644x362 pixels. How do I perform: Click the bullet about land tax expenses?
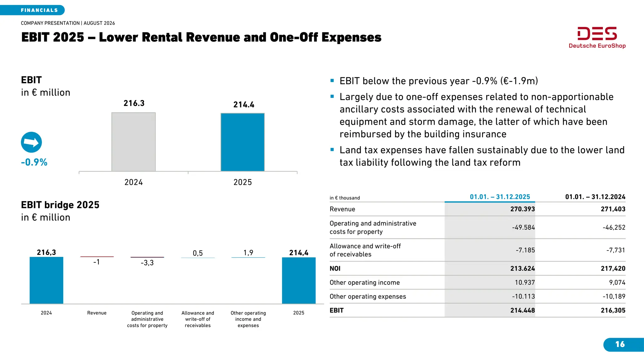click(x=482, y=156)
